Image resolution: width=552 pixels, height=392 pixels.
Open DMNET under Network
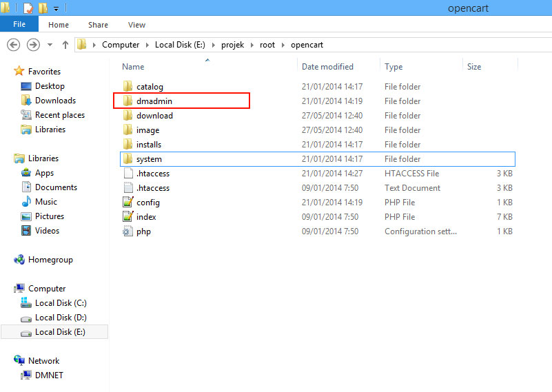coord(49,375)
